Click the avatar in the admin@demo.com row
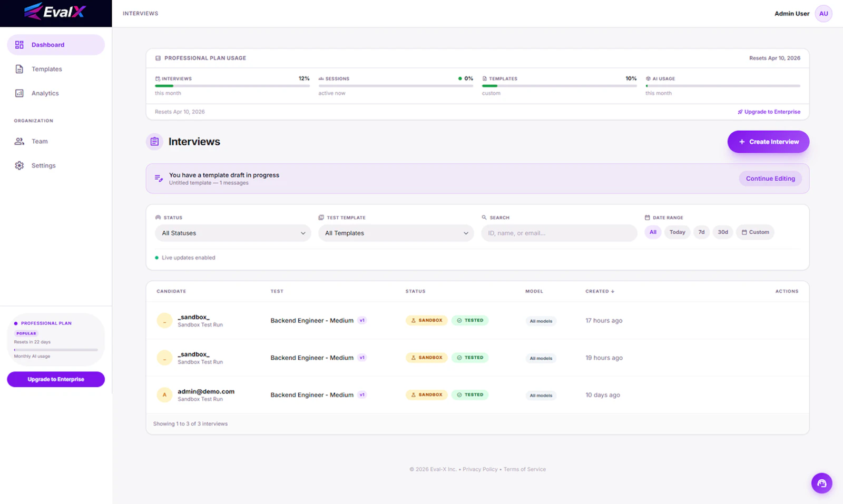 point(164,395)
